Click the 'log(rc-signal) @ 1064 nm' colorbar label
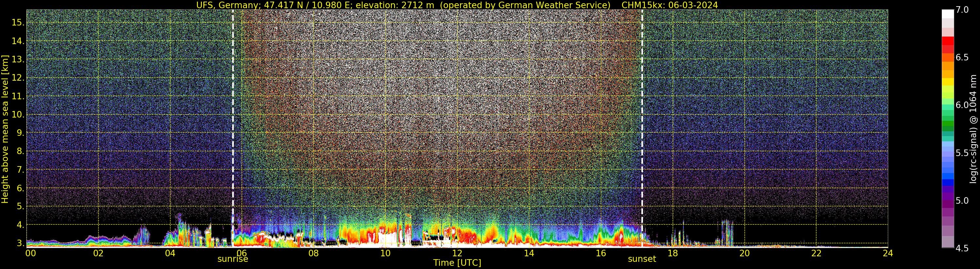The width and height of the screenshot is (980, 269). [x=973, y=129]
